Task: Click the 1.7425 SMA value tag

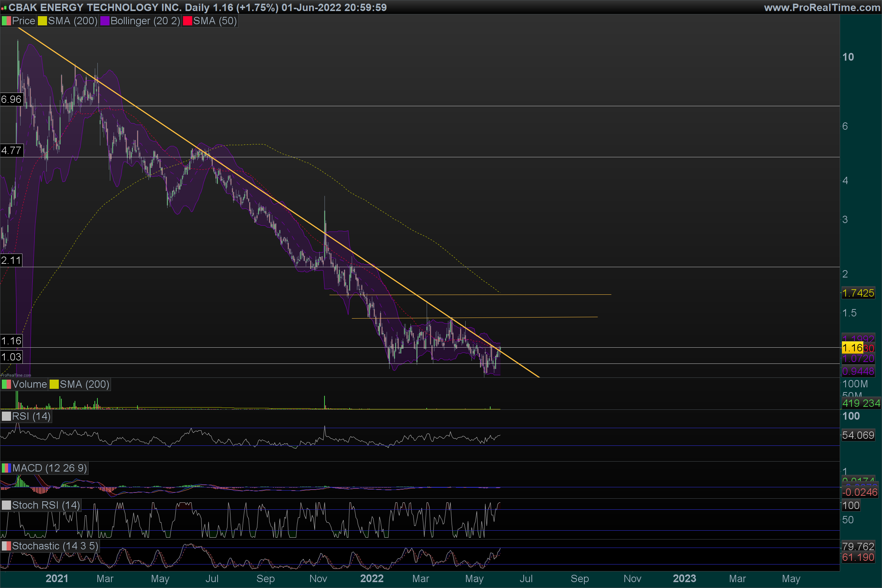Action: [x=858, y=293]
